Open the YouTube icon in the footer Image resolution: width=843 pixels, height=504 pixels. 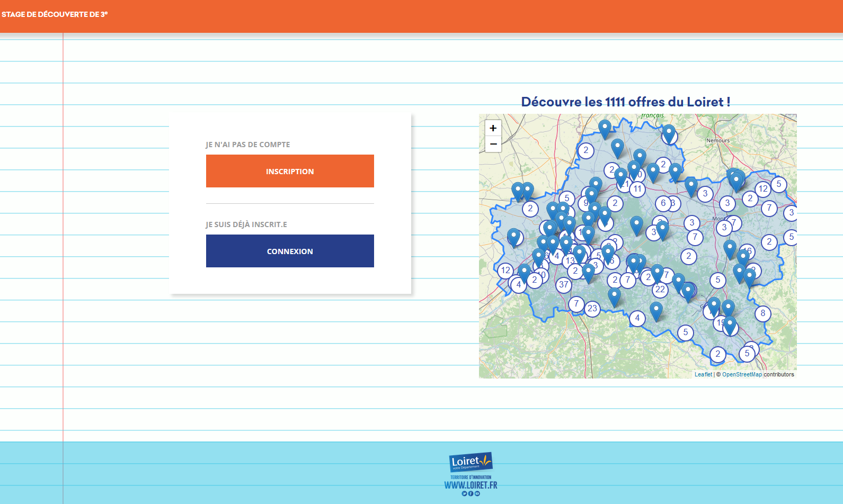[477, 493]
